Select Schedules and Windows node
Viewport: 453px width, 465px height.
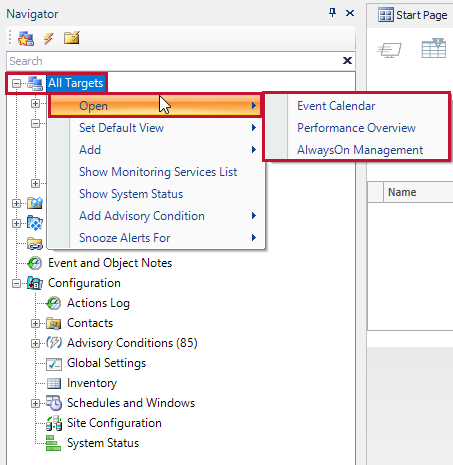point(131,403)
